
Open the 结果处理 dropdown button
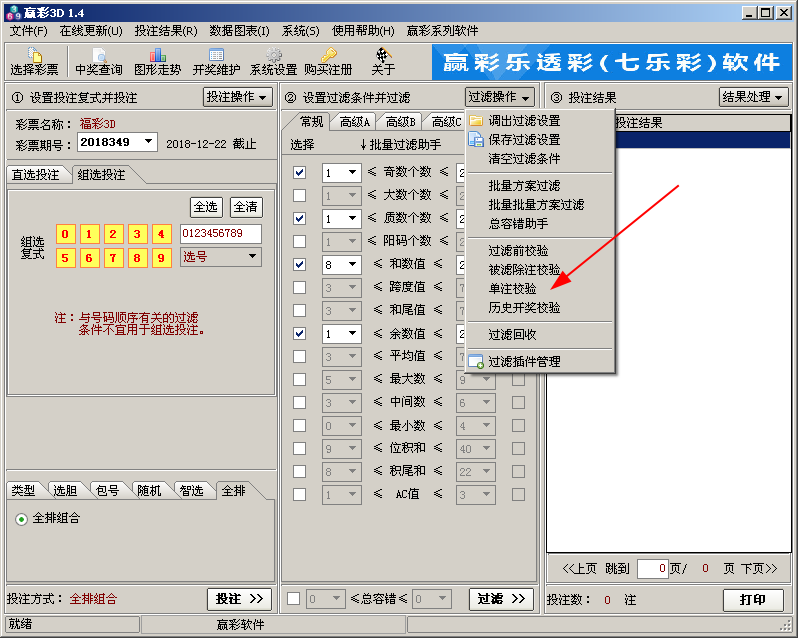click(753, 97)
